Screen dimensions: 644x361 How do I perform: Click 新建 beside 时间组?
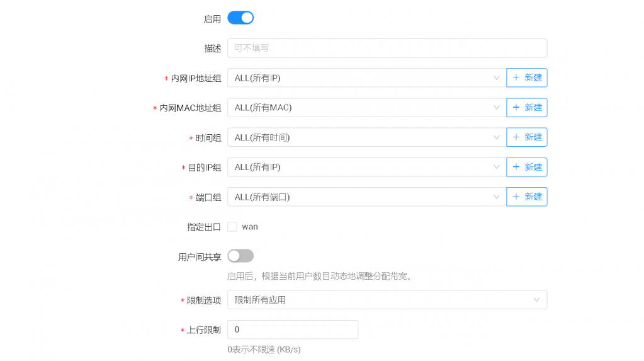point(527,137)
